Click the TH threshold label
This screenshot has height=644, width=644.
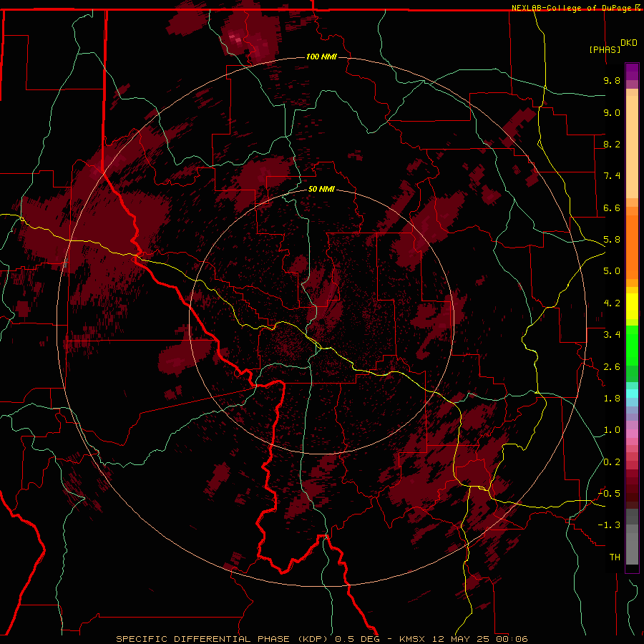point(615,557)
